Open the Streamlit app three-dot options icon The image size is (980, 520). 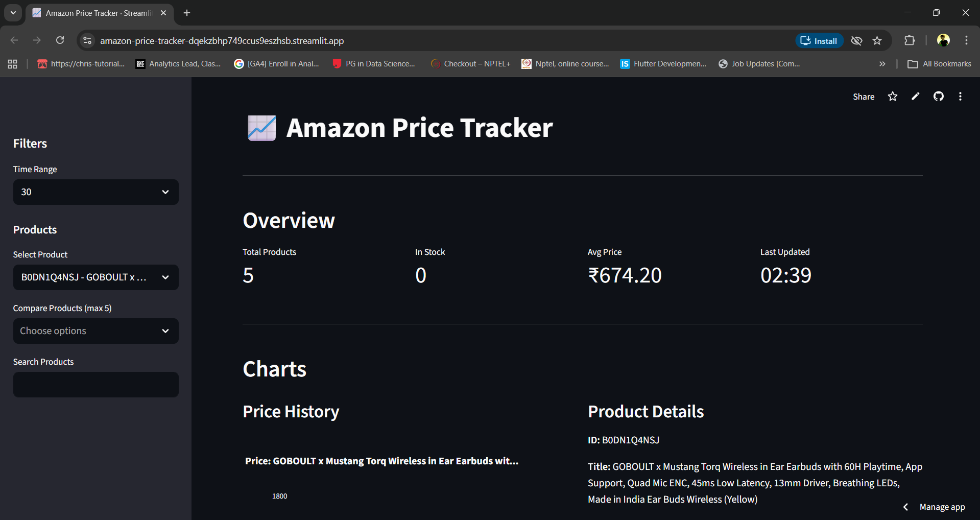click(x=960, y=96)
